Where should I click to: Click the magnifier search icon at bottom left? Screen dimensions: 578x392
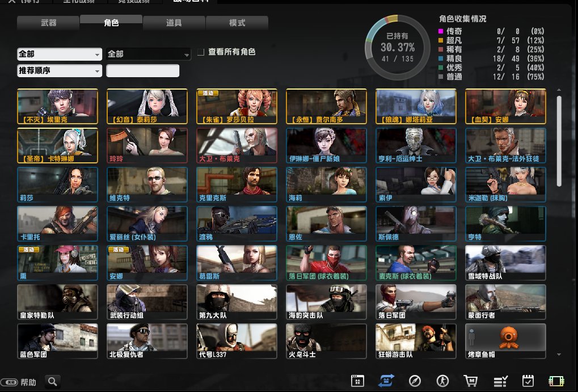(53, 382)
